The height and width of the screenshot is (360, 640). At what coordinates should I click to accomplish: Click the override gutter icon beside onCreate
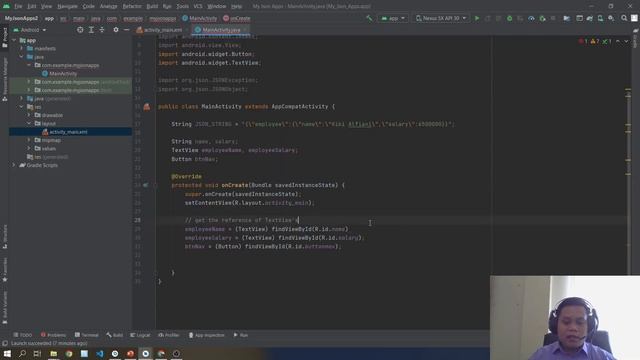[146, 185]
